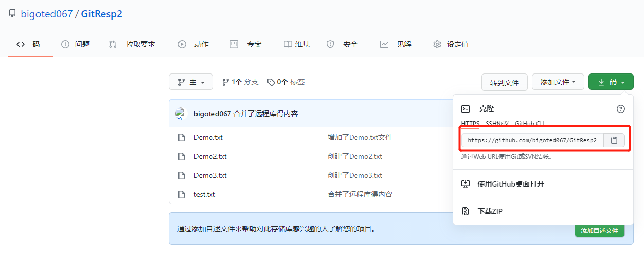Select the GitHub CLI clone tab

click(529, 124)
